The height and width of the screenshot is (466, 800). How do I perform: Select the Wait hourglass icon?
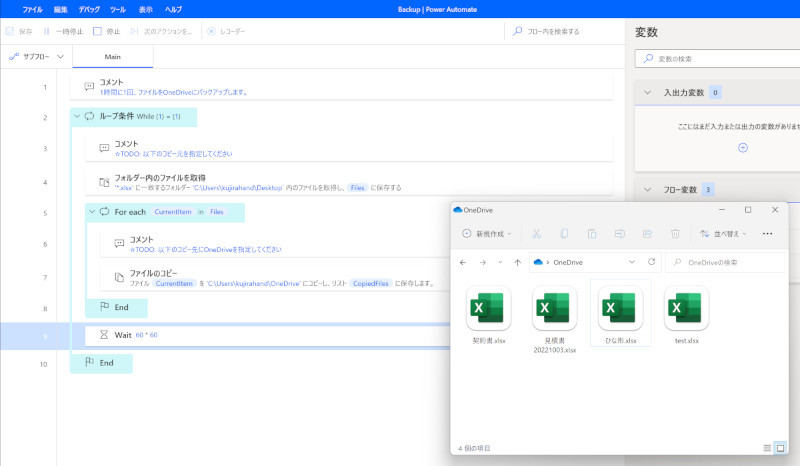point(104,334)
